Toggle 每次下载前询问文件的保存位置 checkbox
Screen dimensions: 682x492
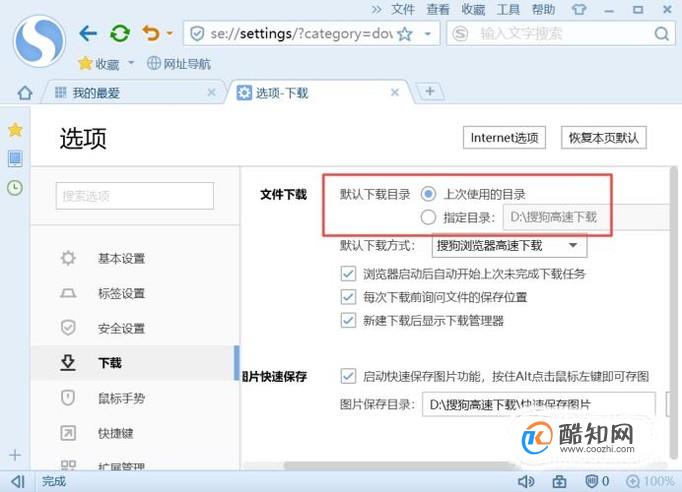[348, 297]
